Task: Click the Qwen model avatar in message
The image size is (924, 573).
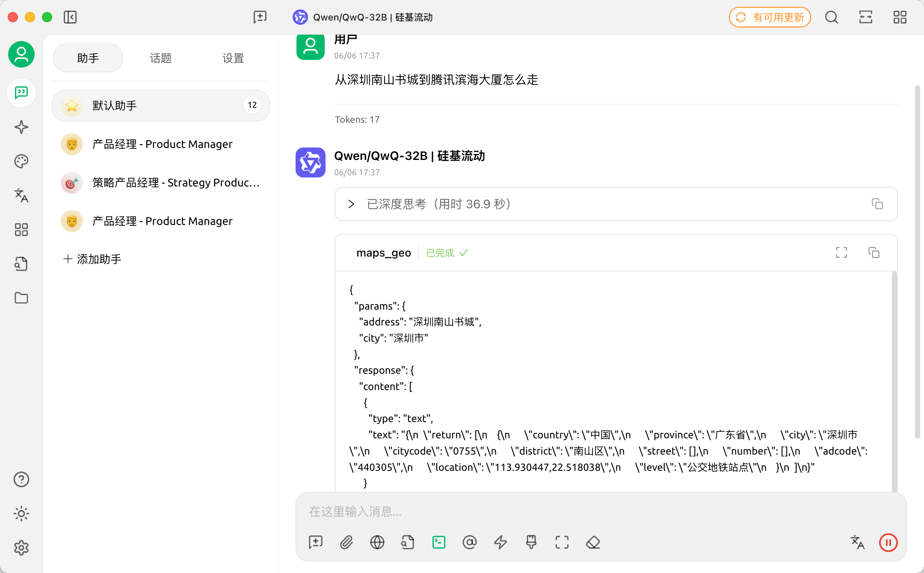Action: pyautogui.click(x=311, y=162)
